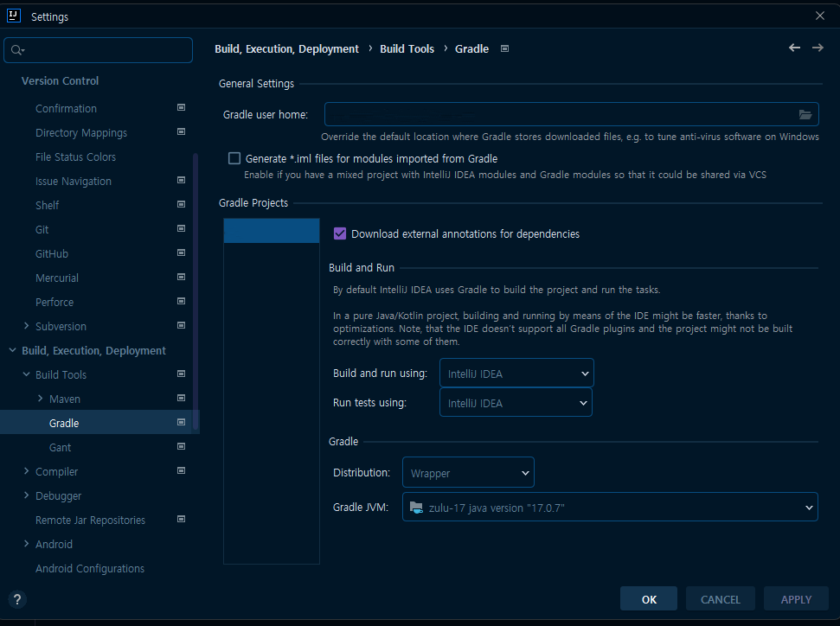The height and width of the screenshot is (626, 840).
Task: Go forward with the right arrow
Action: 818,48
